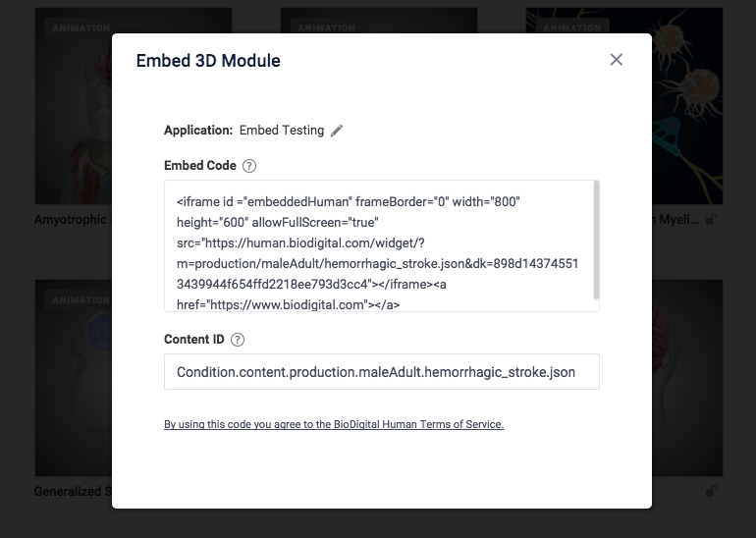Click the Embed Testing application name

(x=282, y=131)
